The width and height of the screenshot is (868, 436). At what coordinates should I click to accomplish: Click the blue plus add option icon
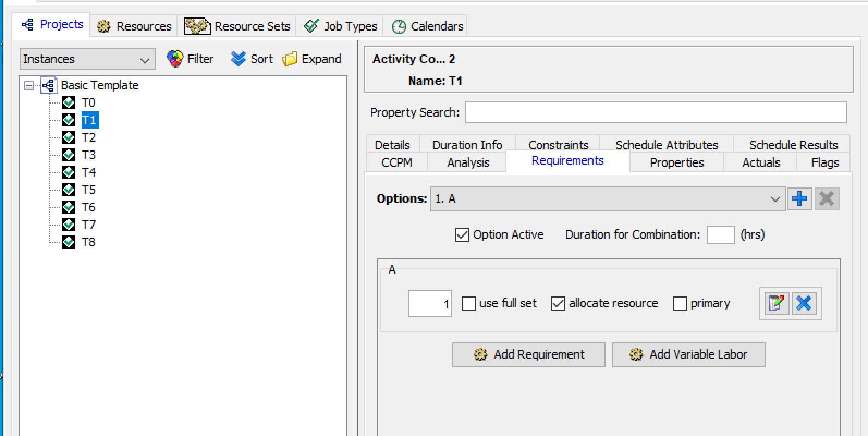tap(799, 199)
